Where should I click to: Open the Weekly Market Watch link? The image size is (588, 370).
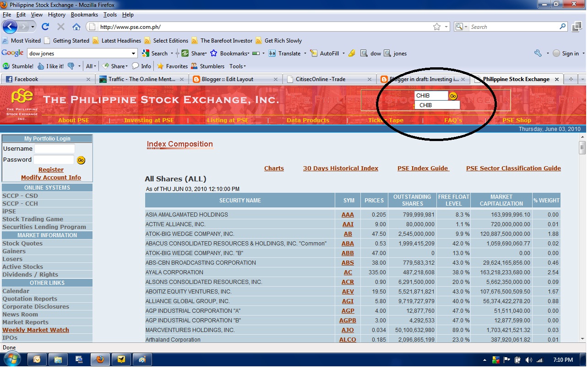pyautogui.click(x=36, y=330)
